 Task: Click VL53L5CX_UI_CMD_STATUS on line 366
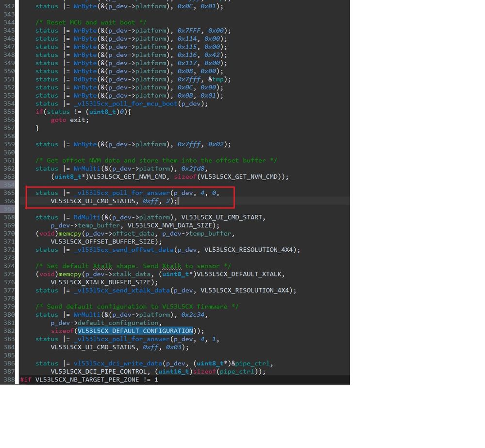[93, 201]
